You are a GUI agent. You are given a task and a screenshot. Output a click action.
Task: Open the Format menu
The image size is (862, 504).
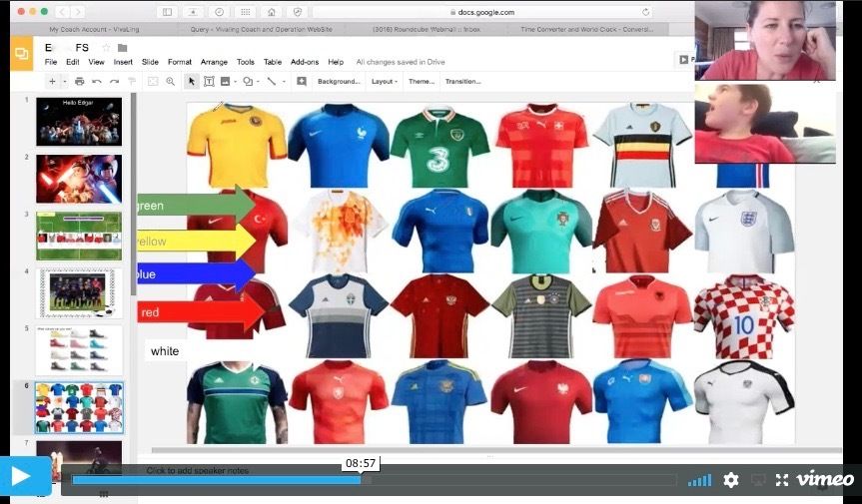(x=180, y=62)
